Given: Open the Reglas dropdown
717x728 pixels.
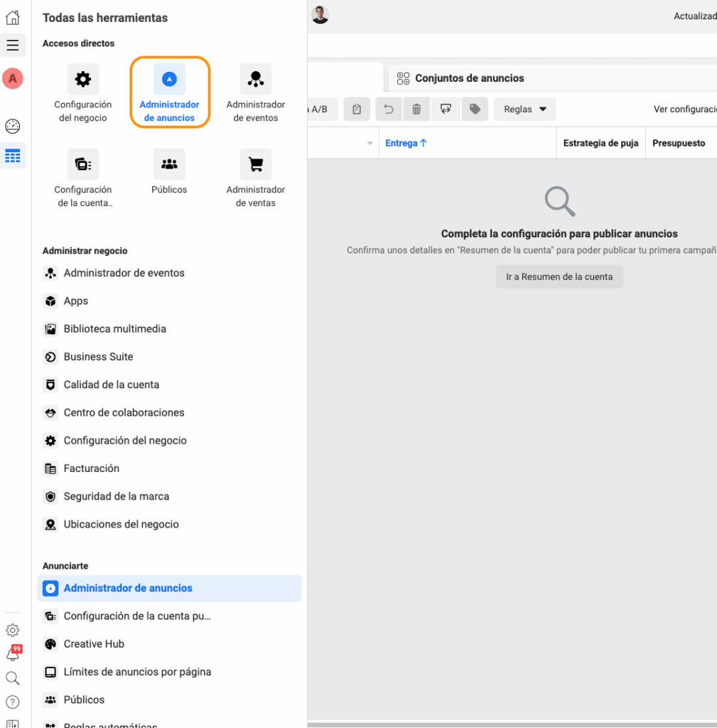Looking at the screenshot, I should tap(524, 109).
